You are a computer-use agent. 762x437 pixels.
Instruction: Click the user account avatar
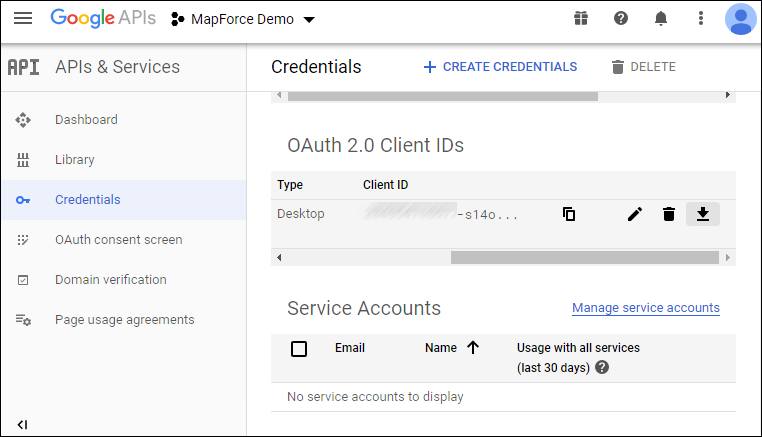point(740,19)
